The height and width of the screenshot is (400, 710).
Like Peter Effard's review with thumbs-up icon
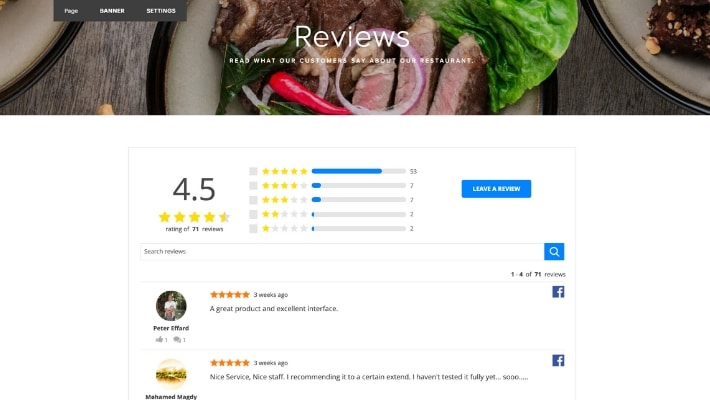(159, 339)
